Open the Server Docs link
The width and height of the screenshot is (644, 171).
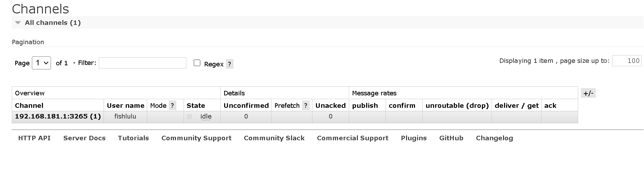tap(84, 138)
